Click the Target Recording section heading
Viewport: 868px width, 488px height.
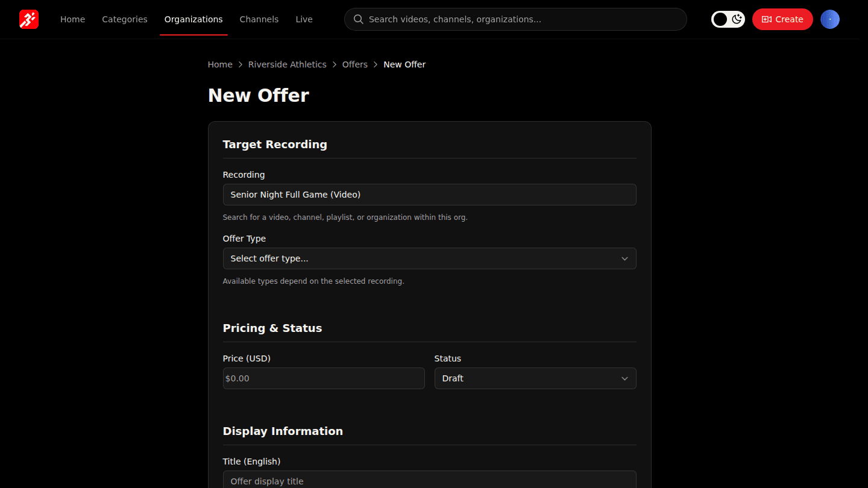coord(275,145)
